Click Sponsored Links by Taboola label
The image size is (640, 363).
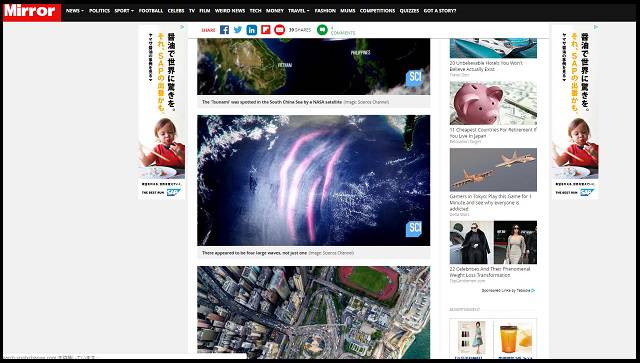point(508,291)
